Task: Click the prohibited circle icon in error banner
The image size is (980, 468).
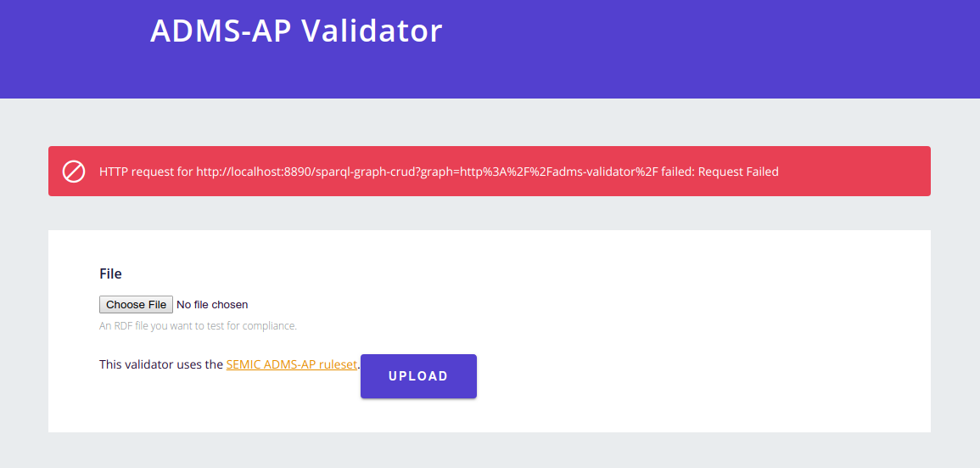Action: click(74, 172)
